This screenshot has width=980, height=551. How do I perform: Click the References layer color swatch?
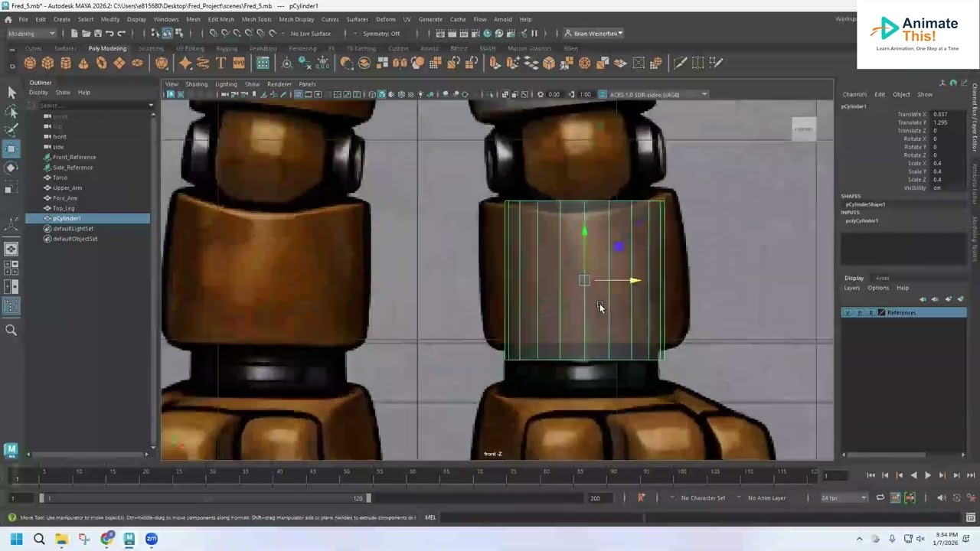click(881, 312)
